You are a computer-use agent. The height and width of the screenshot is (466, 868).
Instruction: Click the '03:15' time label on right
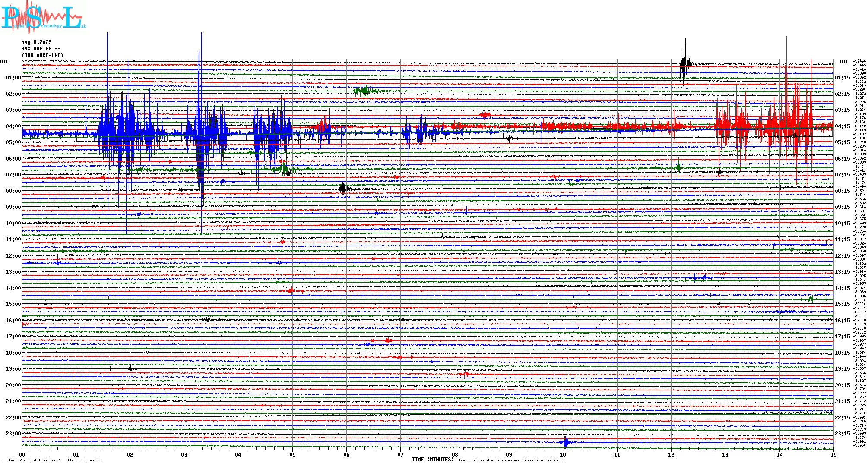[843, 110]
